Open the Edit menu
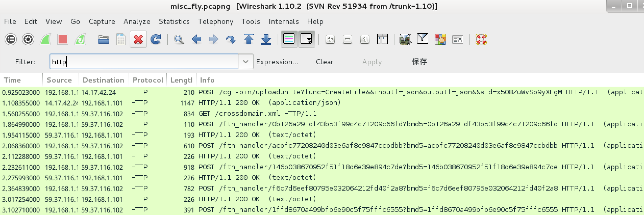 coord(31,22)
